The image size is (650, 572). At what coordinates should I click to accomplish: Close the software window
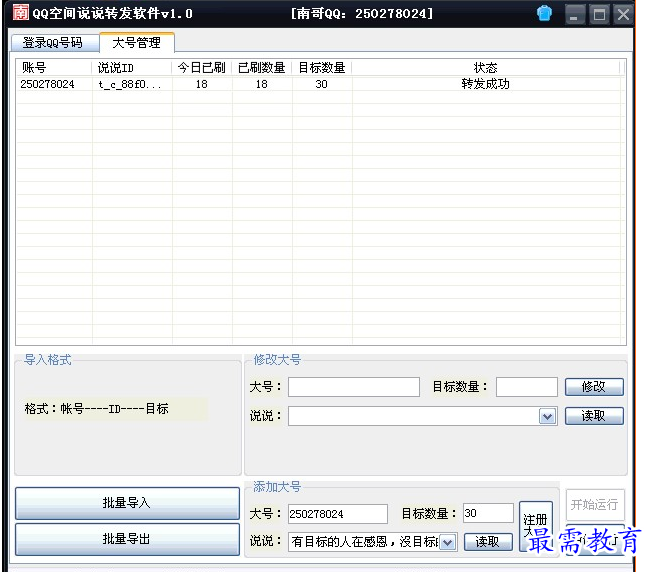623,15
